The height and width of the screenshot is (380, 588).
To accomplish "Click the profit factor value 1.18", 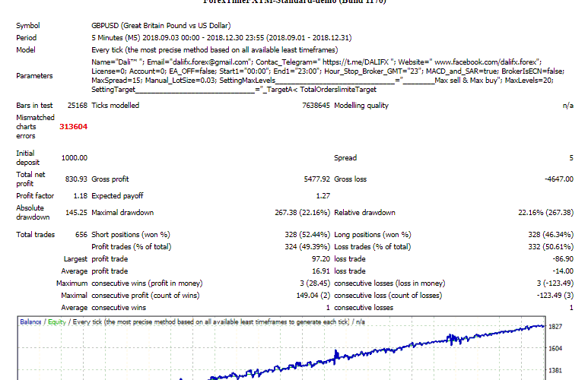I will [80, 195].
